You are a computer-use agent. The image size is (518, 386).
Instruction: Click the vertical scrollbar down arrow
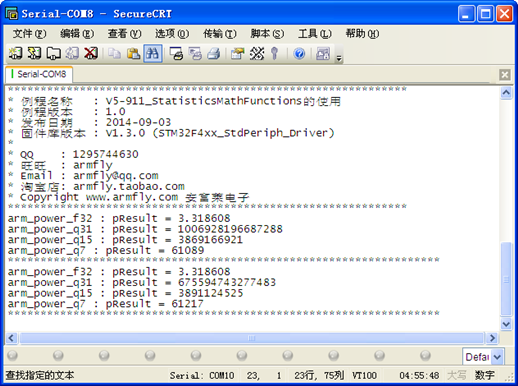pos(506,323)
